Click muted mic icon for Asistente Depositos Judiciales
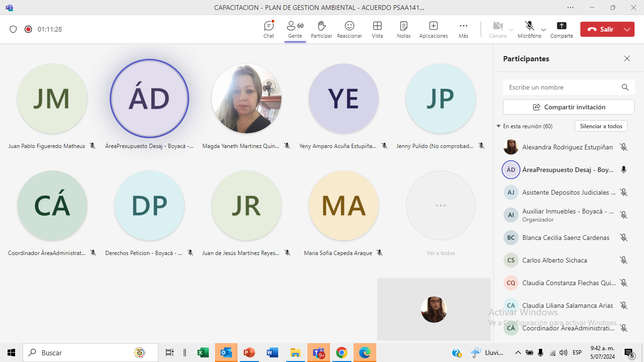This screenshot has width=644, height=362. 624,192
